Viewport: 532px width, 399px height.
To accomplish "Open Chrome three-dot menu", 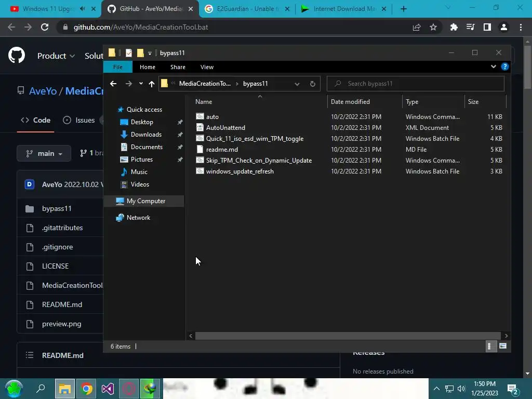I will point(521,27).
